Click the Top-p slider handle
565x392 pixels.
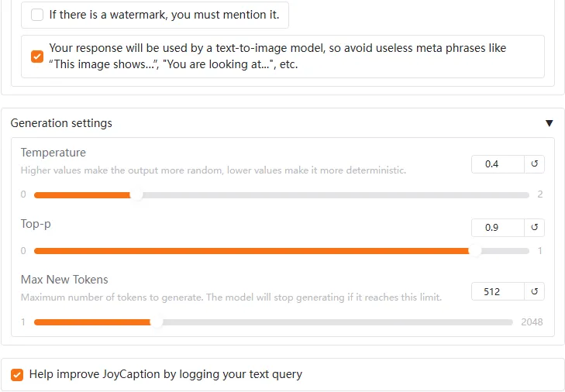pyautogui.click(x=475, y=251)
